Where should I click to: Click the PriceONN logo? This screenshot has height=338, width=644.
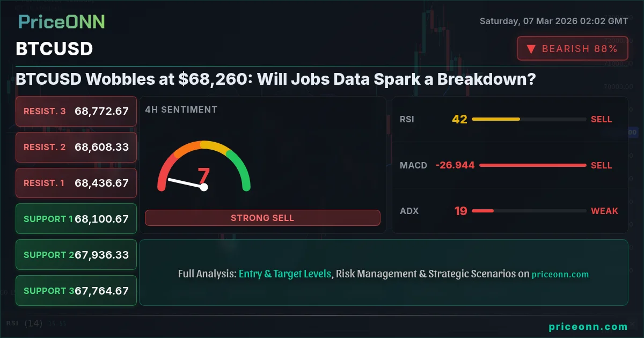62,21
